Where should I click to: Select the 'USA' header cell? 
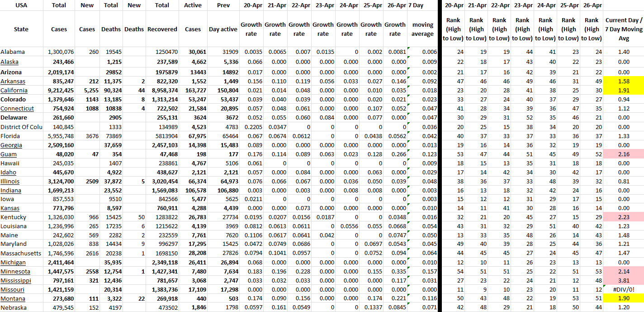[21, 5]
